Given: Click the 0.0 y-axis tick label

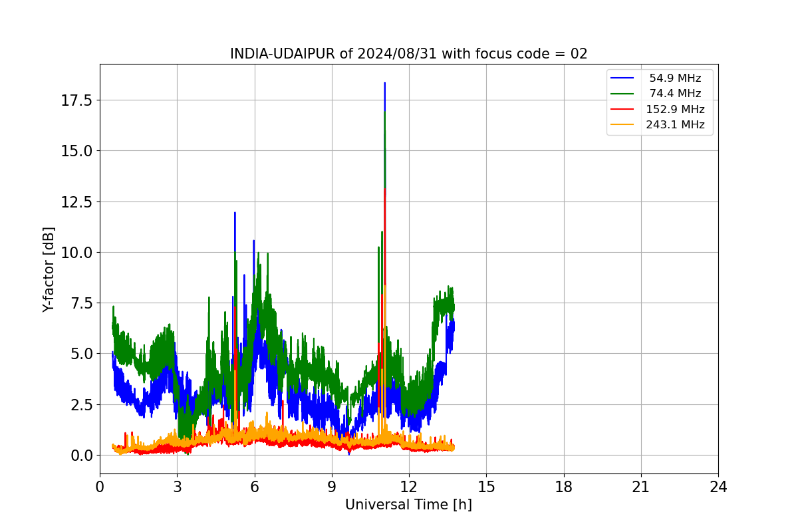Looking at the screenshot, I should [x=82, y=456].
